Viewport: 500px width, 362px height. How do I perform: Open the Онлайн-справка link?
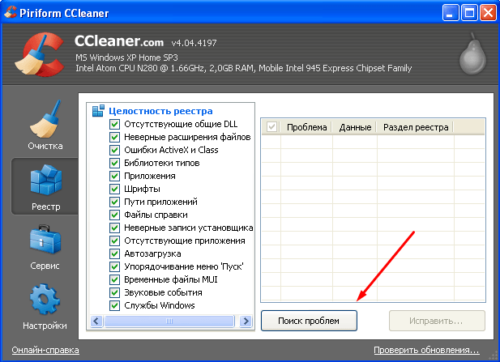tap(45, 350)
